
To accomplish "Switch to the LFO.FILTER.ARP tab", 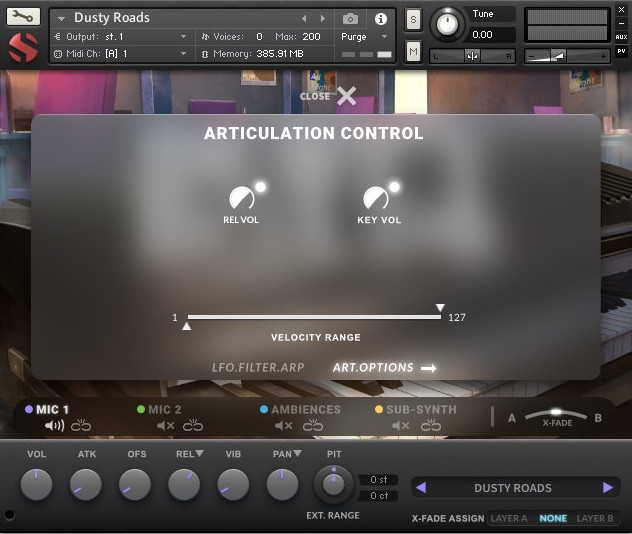I will 258,368.
